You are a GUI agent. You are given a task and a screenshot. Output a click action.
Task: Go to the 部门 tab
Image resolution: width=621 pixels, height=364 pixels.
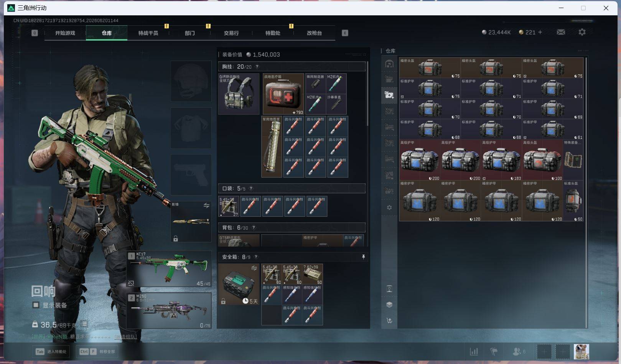click(189, 33)
